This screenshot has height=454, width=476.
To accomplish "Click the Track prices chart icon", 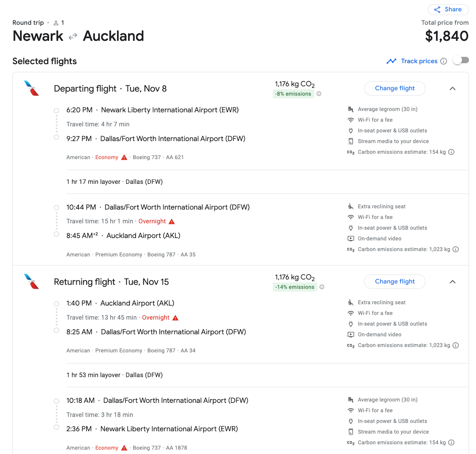I will pos(391,61).
